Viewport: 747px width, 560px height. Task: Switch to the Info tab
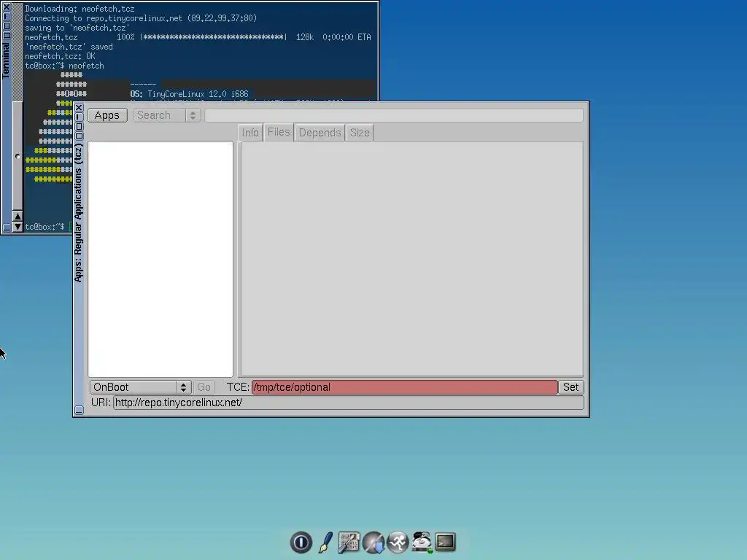[250, 133]
